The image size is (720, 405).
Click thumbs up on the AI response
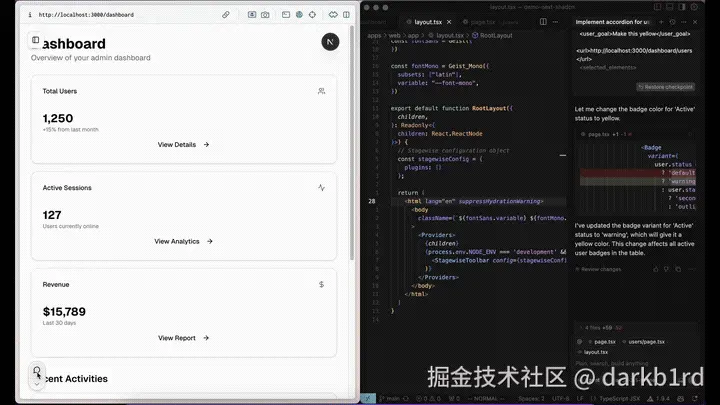[656, 269]
